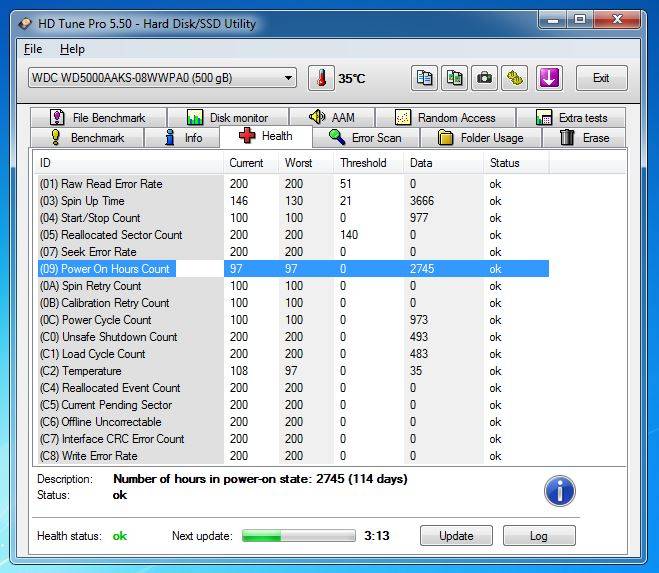
Task: Select the (C2) Temperature row
Action: pyautogui.click(x=293, y=371)
